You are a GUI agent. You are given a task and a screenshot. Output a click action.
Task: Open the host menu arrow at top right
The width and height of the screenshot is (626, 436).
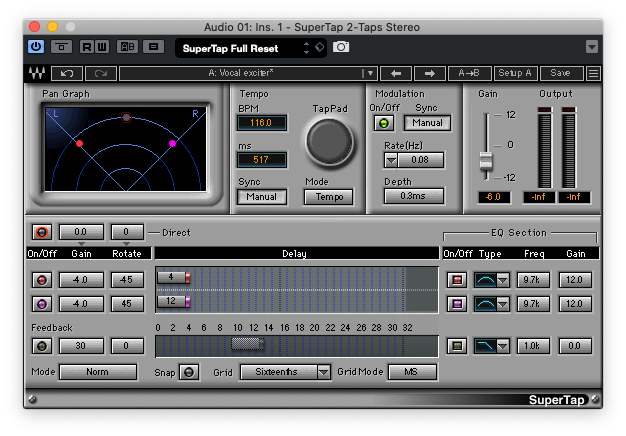click(x=592, y=47)
